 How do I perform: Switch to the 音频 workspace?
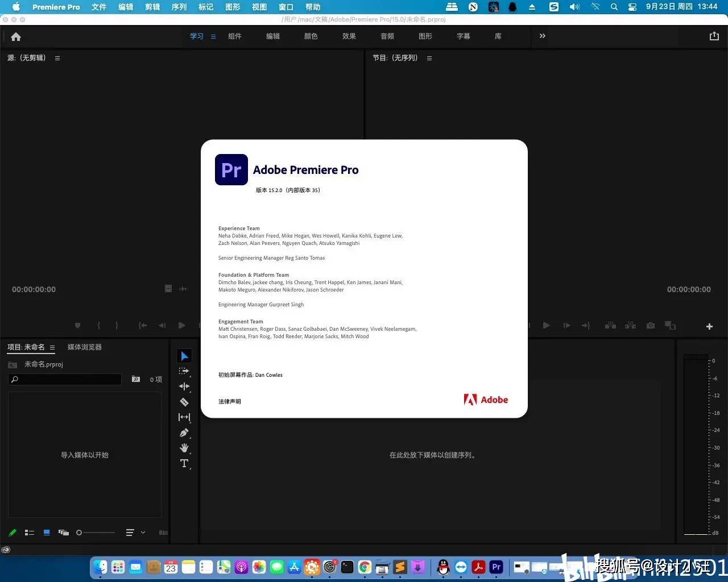pos(387,36)
